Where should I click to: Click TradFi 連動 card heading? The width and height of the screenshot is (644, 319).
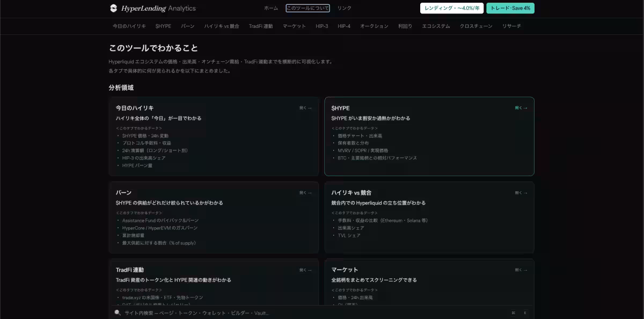pyautogui.click(x=130, y=270)
